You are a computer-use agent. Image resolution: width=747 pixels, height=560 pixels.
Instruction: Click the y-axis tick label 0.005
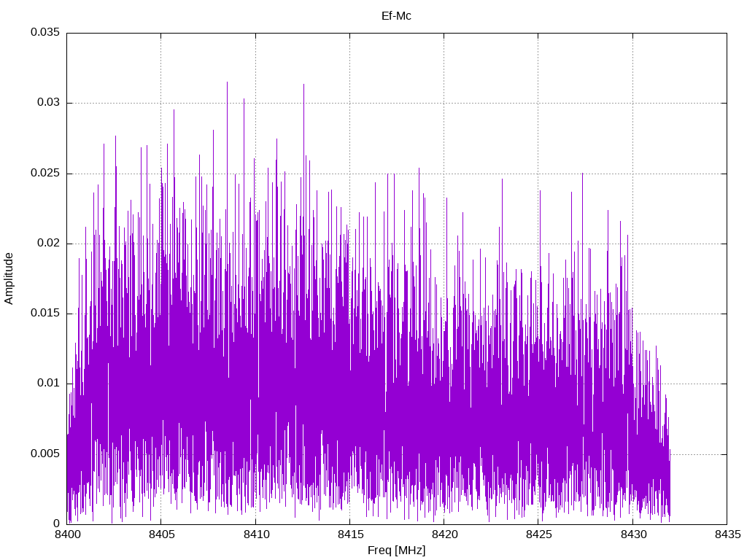point(45,454)
